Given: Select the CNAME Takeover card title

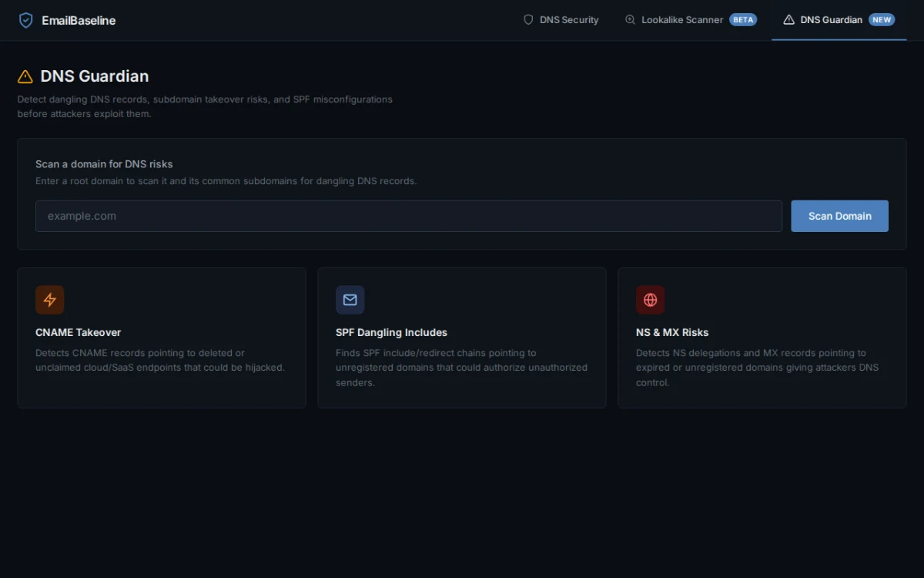Looking at the screenshot, I should 79,332.
